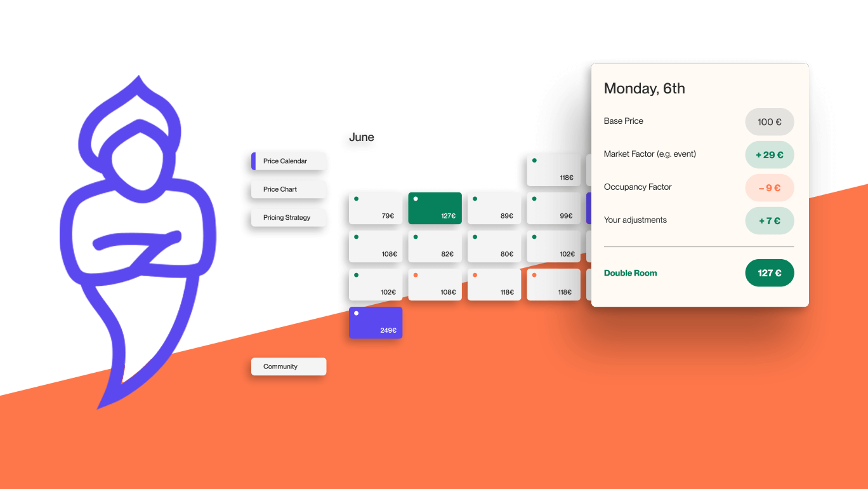Click the "Monday, 6th" popup title
This screenshot has height=489, width=868.
tap(645, 89)
